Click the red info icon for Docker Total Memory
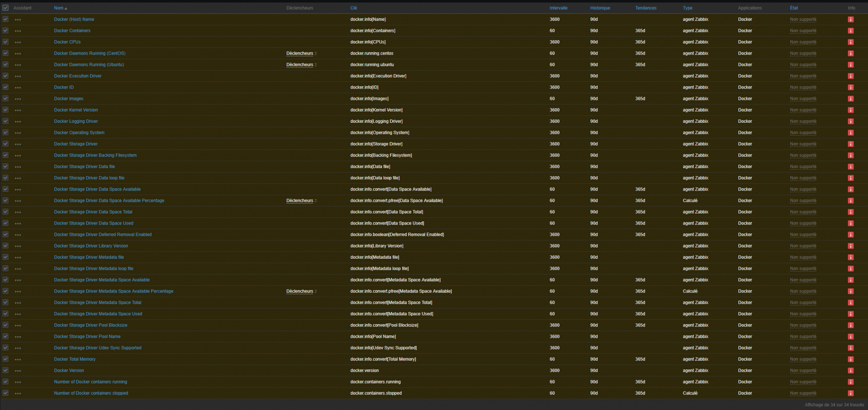Screen dimensions: 868x410 point(850,359)
